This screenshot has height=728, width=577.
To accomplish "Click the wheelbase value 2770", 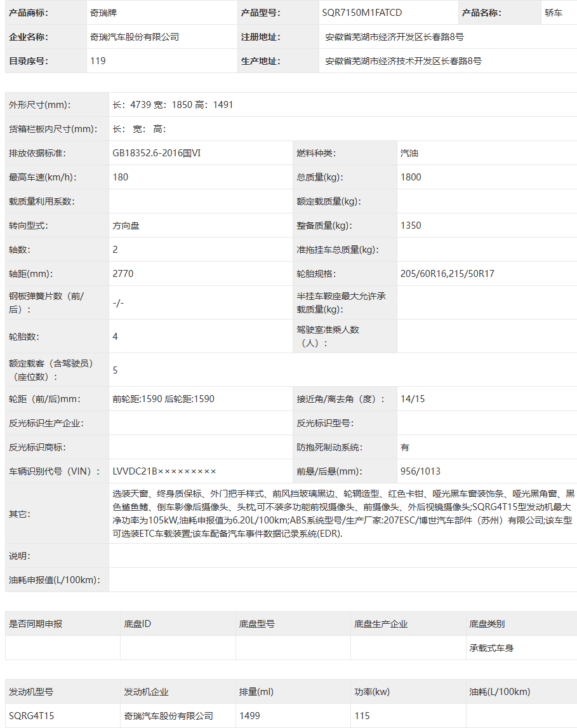I will [123, 274].
